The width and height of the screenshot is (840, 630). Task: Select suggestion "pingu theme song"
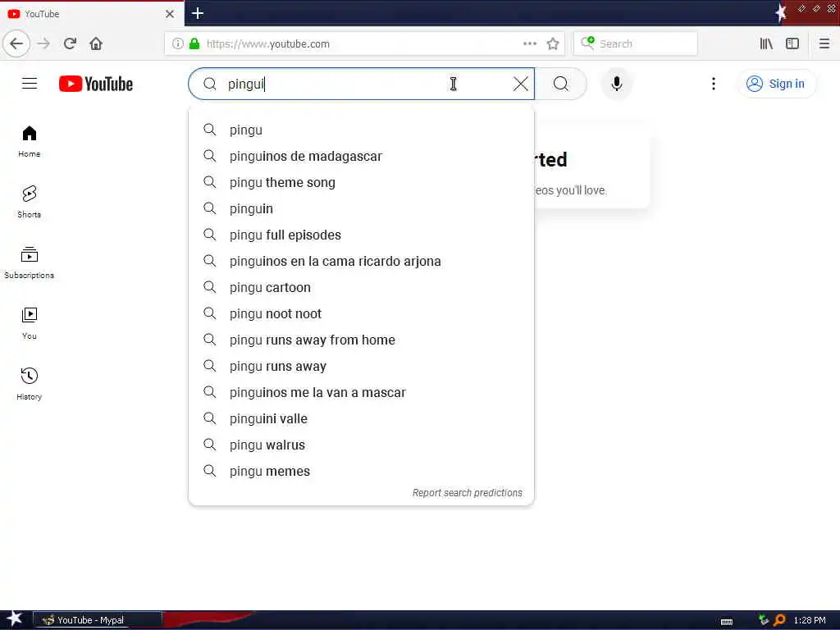pos(362,182)
